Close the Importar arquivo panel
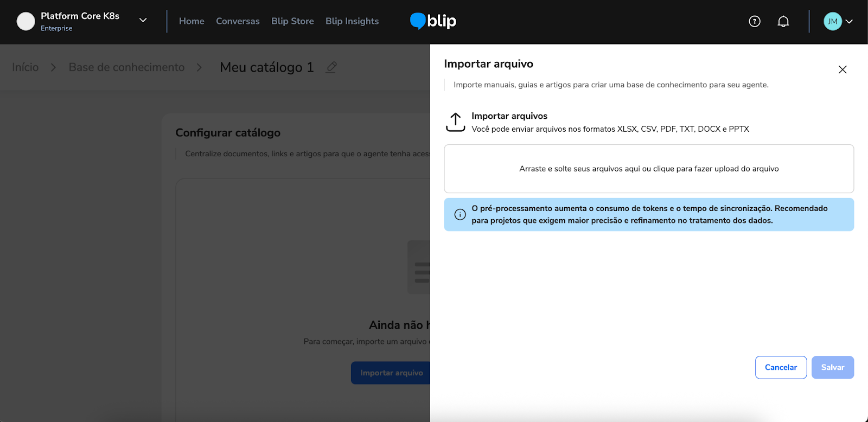 pos(842,69)
